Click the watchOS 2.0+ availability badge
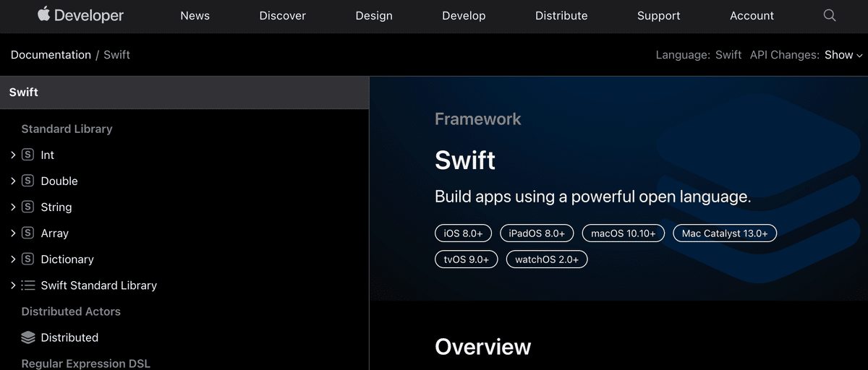This screenshot has height=370, width=868. 547,259
